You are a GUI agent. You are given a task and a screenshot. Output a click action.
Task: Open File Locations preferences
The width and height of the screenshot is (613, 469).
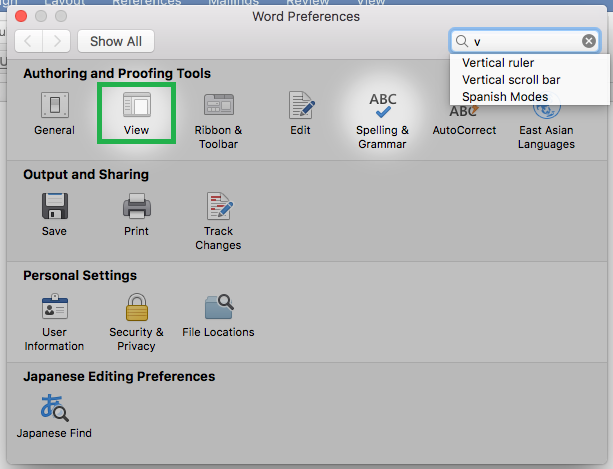[x=218, y=316]
